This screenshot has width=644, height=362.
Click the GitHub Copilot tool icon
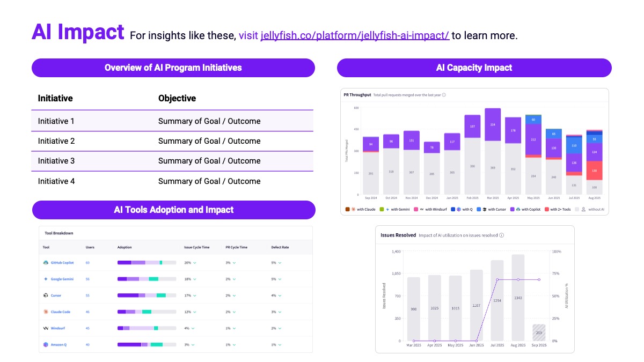46,263
